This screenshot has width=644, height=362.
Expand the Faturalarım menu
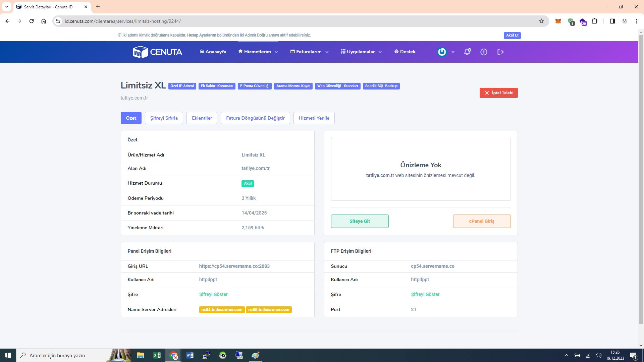309,52
